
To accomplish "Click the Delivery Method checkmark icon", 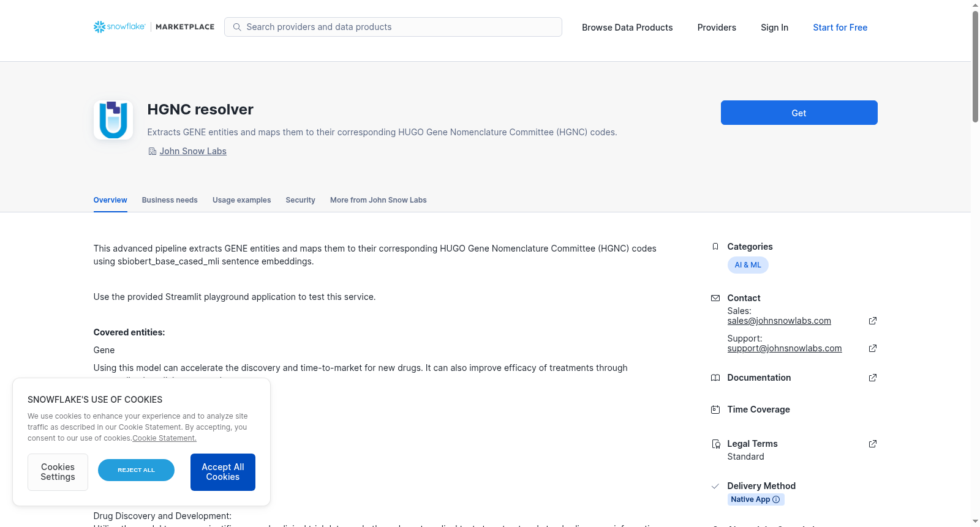I will coord(715,486).
